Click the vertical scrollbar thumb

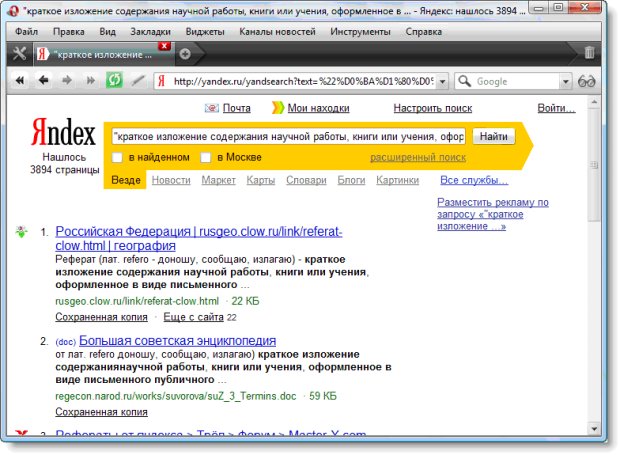point(594,165)
